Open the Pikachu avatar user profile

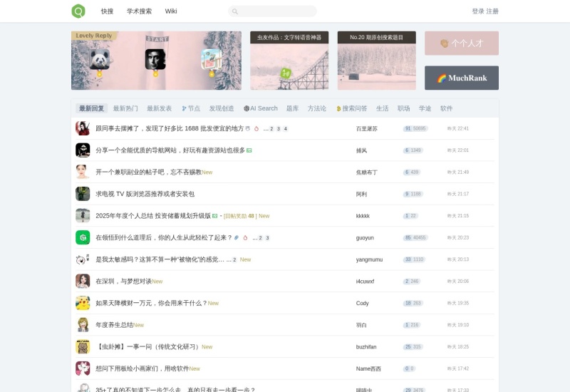coord(83,303)
